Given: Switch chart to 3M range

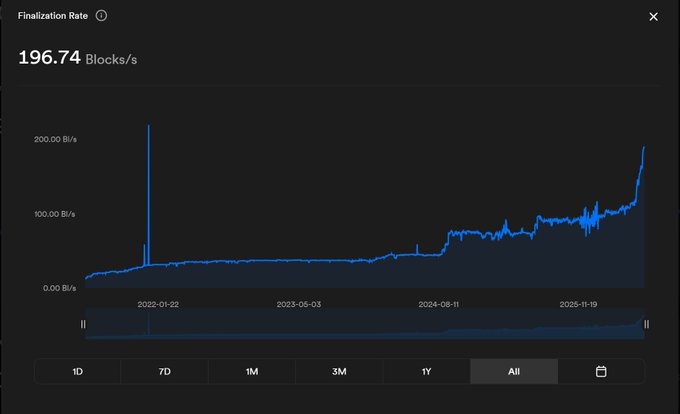Looking at the screenshot, I should click(x=339, y=372).
